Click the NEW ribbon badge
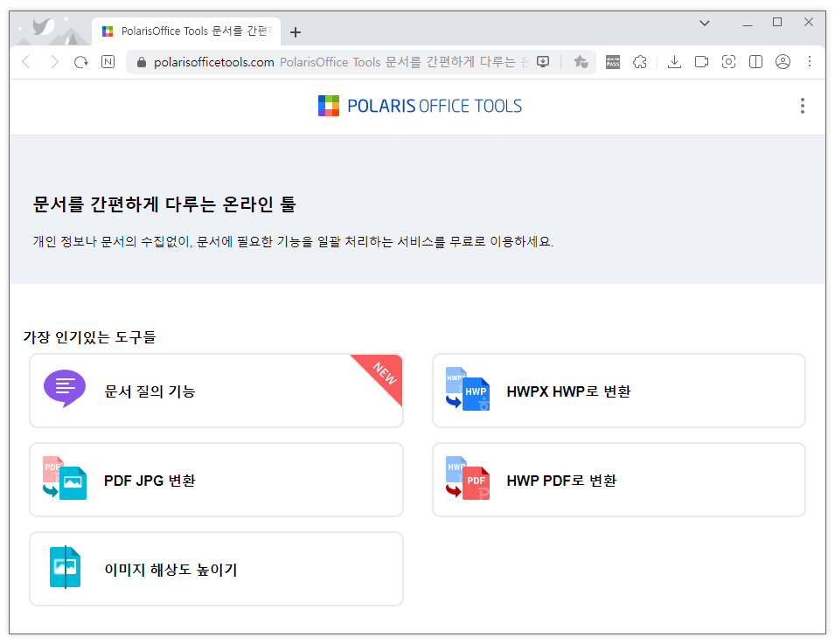Image resolution: width=835 pixels, height=644 pixels. tap(383, 373)
